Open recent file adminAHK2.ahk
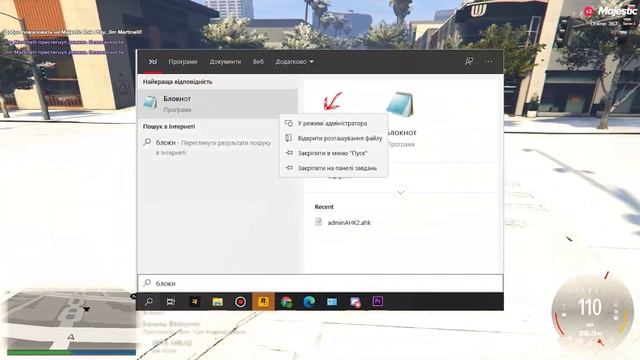This screenshot has width=640, height=360. pos(349,222)
